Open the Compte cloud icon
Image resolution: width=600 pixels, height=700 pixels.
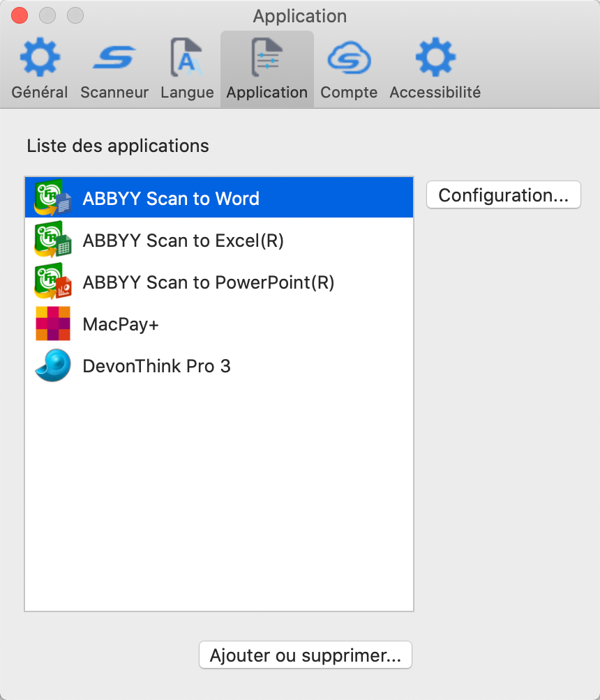click(349, 58)
